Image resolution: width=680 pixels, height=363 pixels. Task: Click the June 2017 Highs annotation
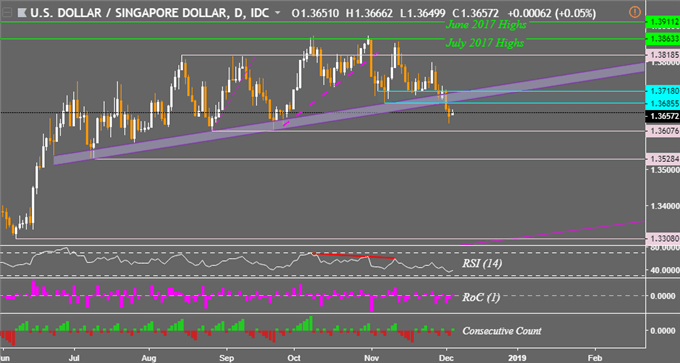click(486, 25)
